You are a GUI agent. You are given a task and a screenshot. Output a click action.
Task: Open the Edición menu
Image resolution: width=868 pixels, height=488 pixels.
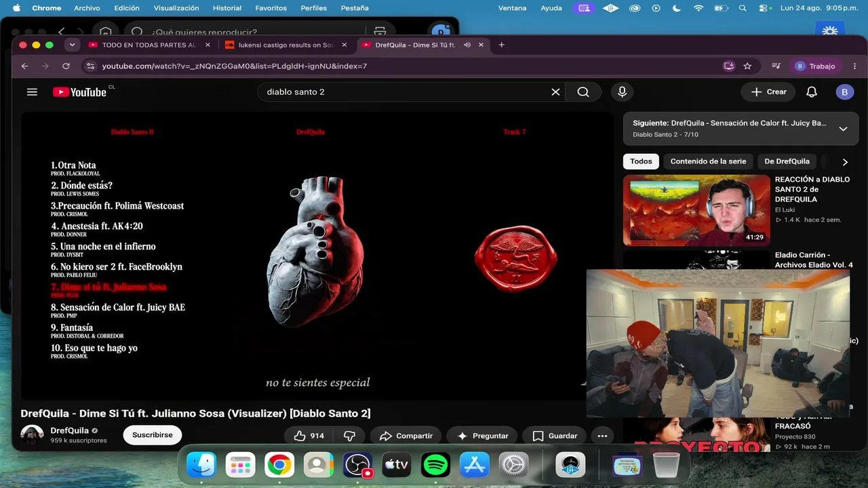(127, 8)
